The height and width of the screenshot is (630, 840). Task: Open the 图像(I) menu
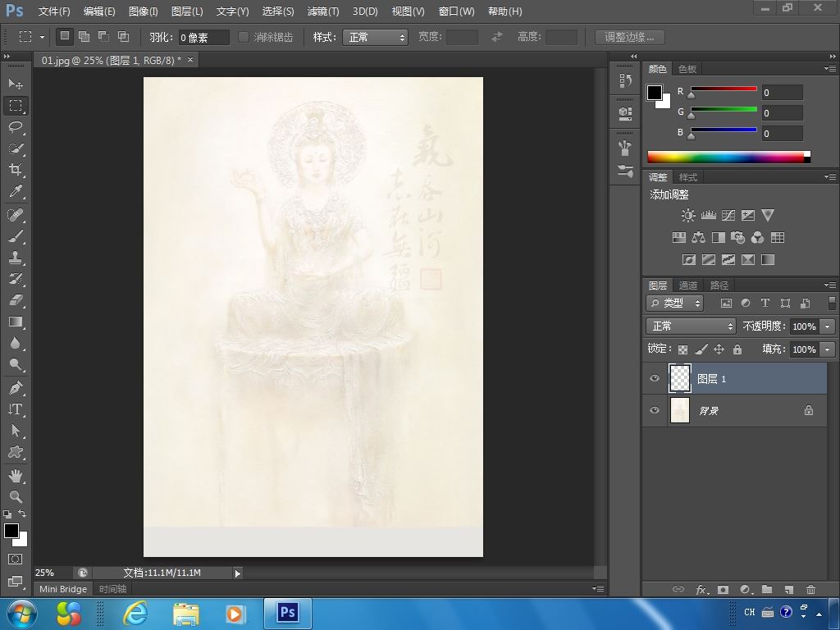(143, 11)
